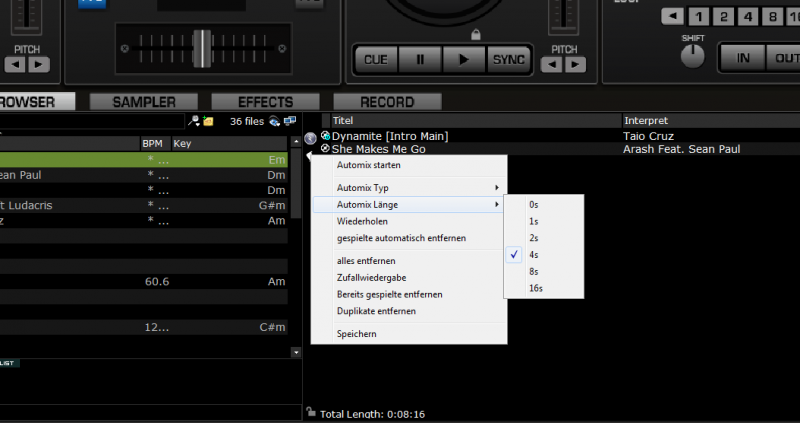The height and width of the screenshot is (423, 800).
Task: Choose 8s automix length option
Action: point(534,271)
